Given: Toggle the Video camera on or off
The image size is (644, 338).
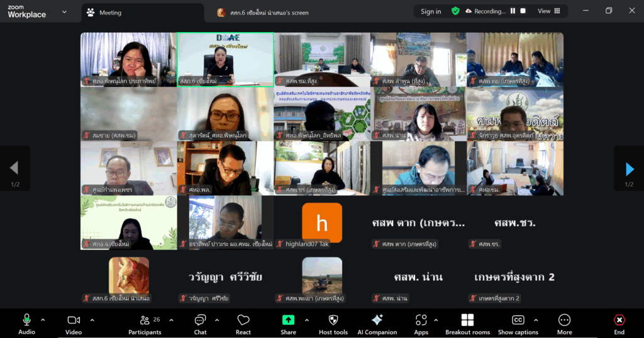Looking at the screenshot, I should tap(74, 323).
